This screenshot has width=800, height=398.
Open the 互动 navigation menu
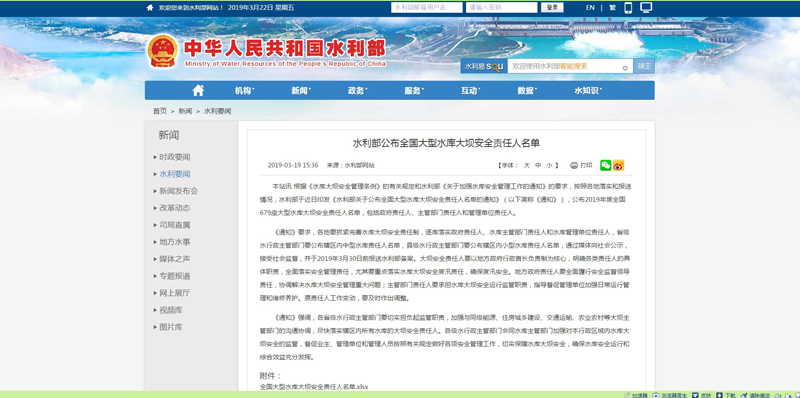(x=470, y=90)
